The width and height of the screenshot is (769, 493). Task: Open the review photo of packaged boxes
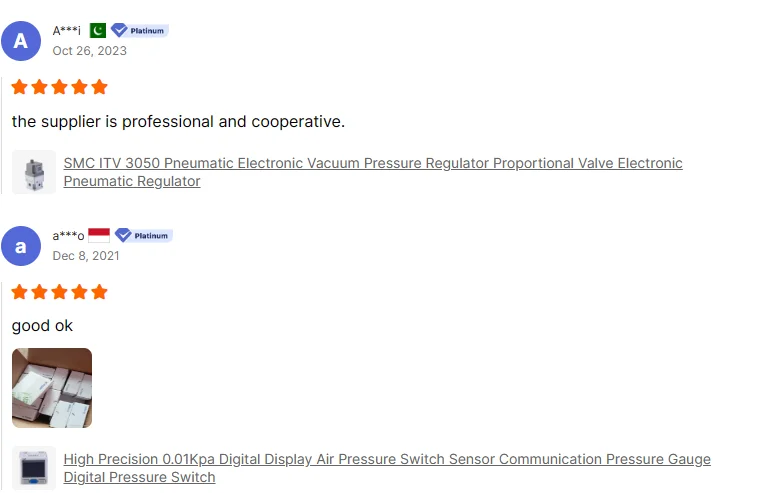coord(52,388)
